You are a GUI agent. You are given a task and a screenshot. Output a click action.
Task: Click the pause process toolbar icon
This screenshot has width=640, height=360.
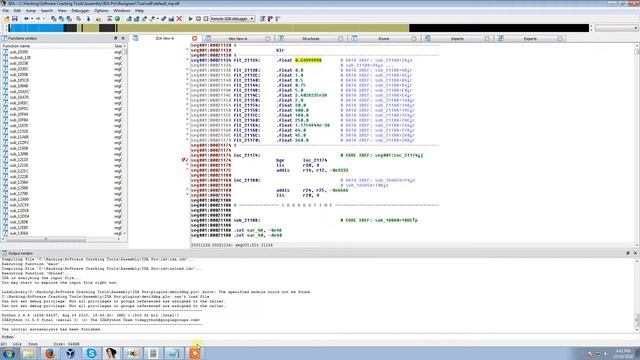click(x=198, y=19)
